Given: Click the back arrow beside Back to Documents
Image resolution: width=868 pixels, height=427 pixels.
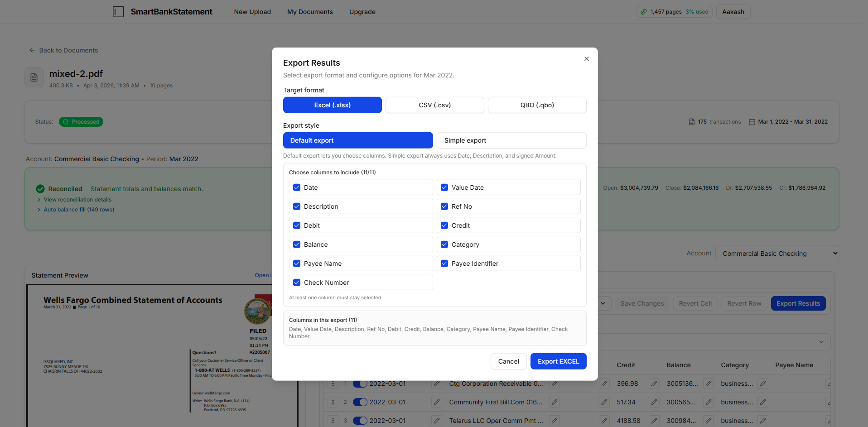Looking at the screenshot, I should click(31, 50).
